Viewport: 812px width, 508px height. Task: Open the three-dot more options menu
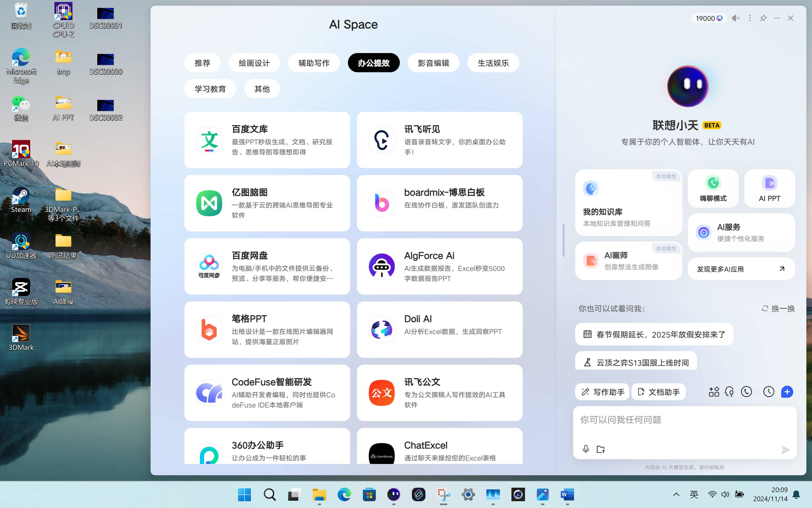[x=750, y=18]
